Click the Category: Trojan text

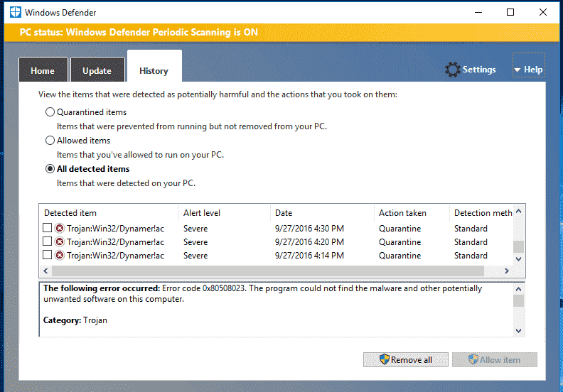pos(75,320)
